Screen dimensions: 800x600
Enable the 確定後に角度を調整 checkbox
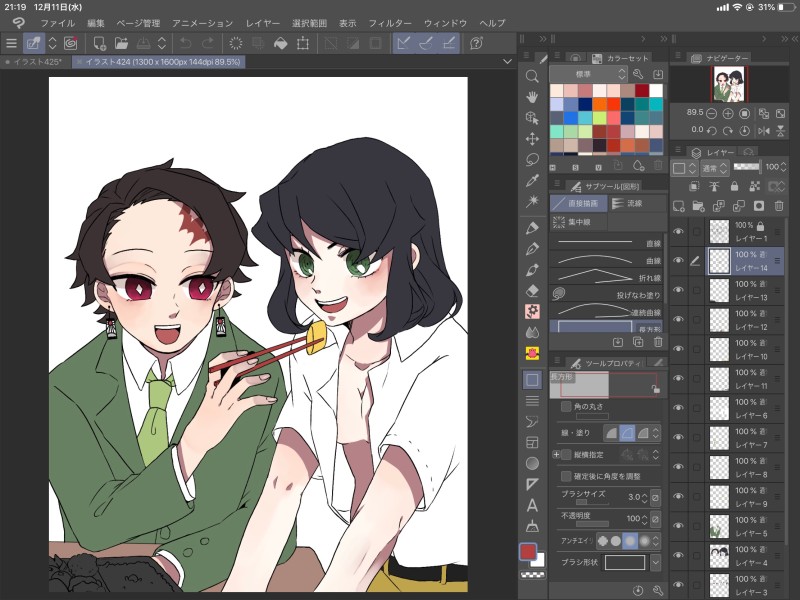click(566, 476)
